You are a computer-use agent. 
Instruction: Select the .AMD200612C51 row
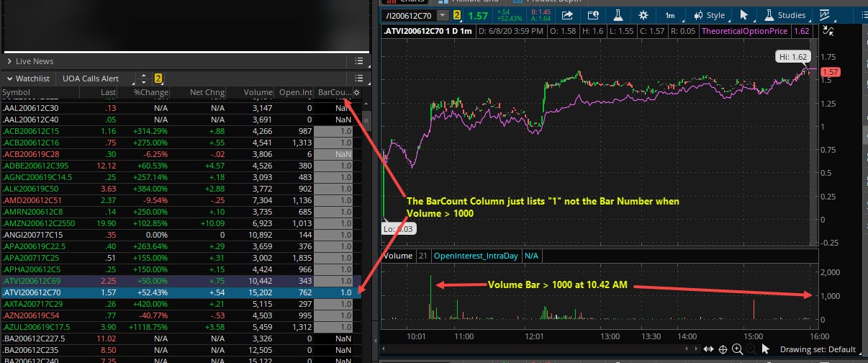click(180, 200)
